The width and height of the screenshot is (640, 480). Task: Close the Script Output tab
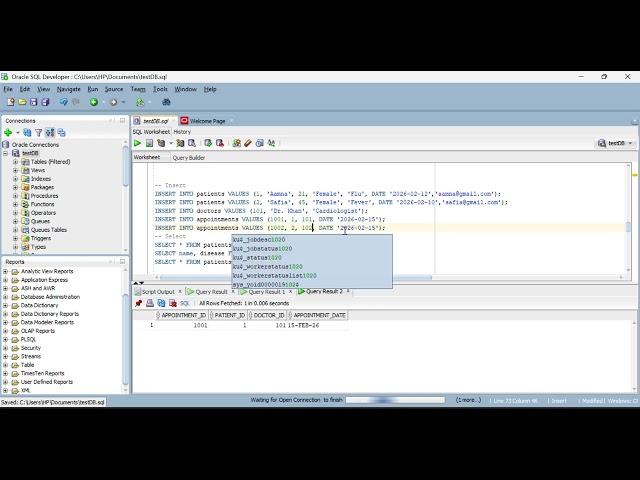pos(180,291)
